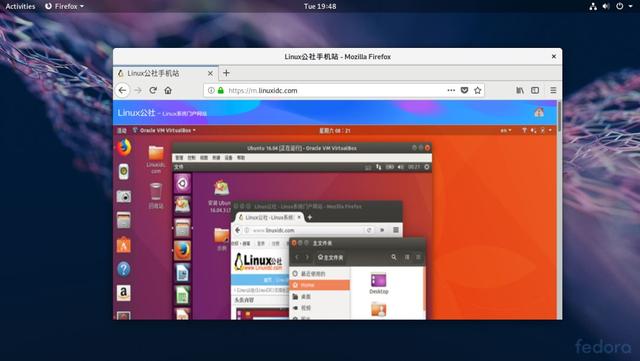Open the Firefox application menu in top bar
The width and height of the screenshot is (640, 361).
64,6
